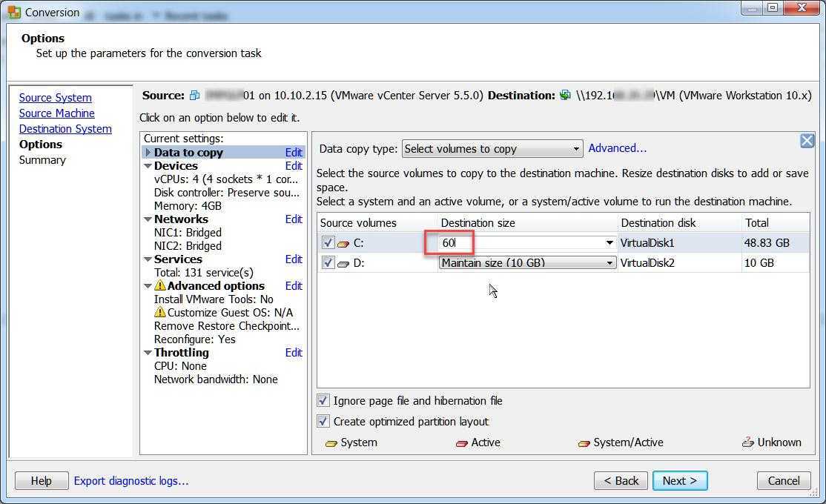This screenshot has width=826, height=504.
Task: Open the D: Maintain size dropdown
Action: point(526,262)
